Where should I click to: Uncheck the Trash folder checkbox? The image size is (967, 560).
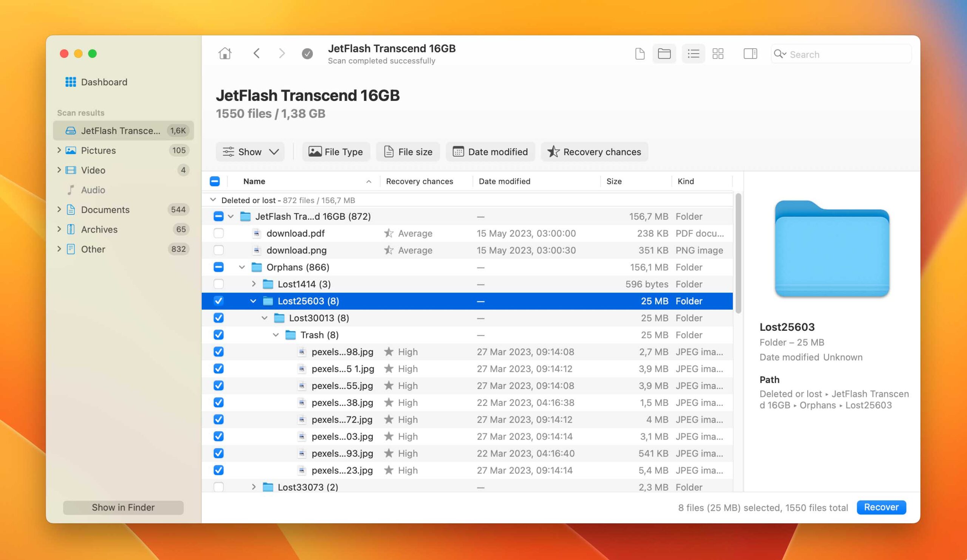(x=219, y=335)
